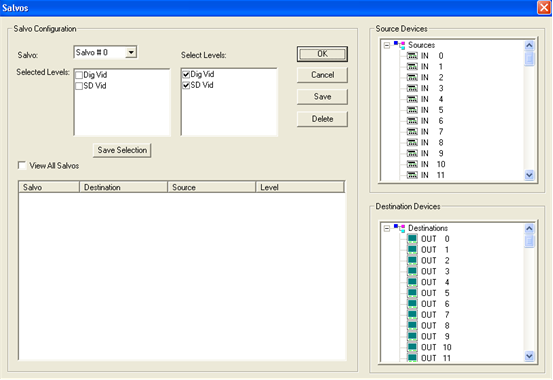
Task: Click the OUT 10 destination monitor icon
Action: click(412, 348)
